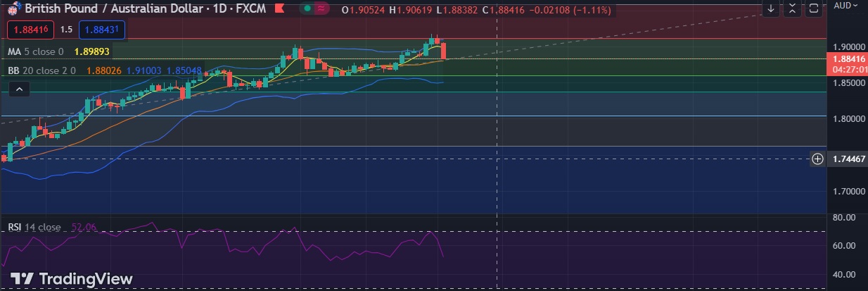Click the crosshair price label 1.74467
Image resolution: width=868 pixels, height=291 pixels.
click(x=848, y=159)
